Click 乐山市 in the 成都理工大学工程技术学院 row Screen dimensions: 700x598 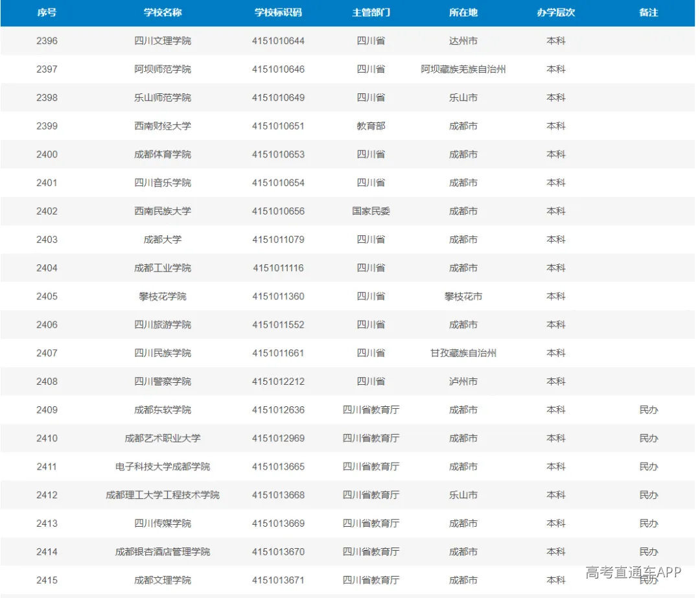tap(463, 495)
